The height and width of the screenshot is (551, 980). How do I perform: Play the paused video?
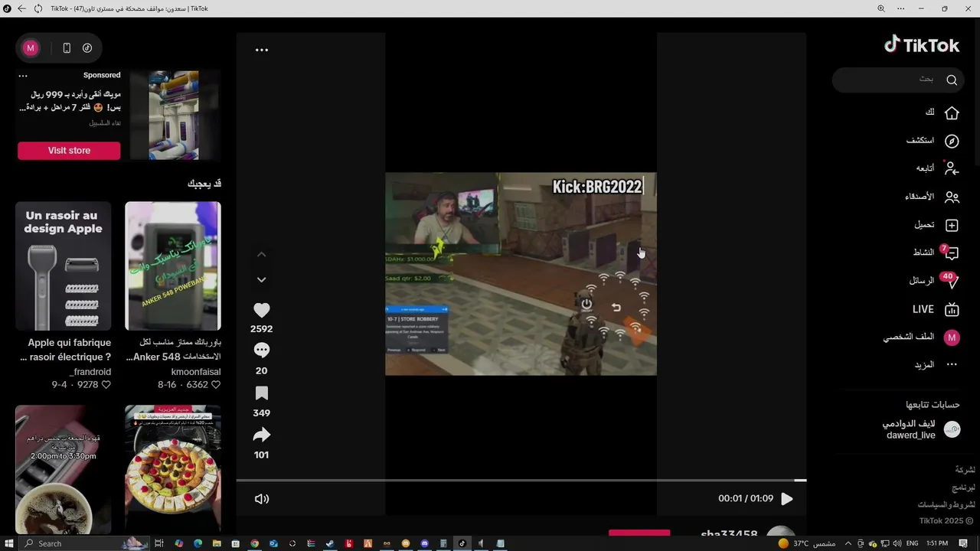[786, 499]
